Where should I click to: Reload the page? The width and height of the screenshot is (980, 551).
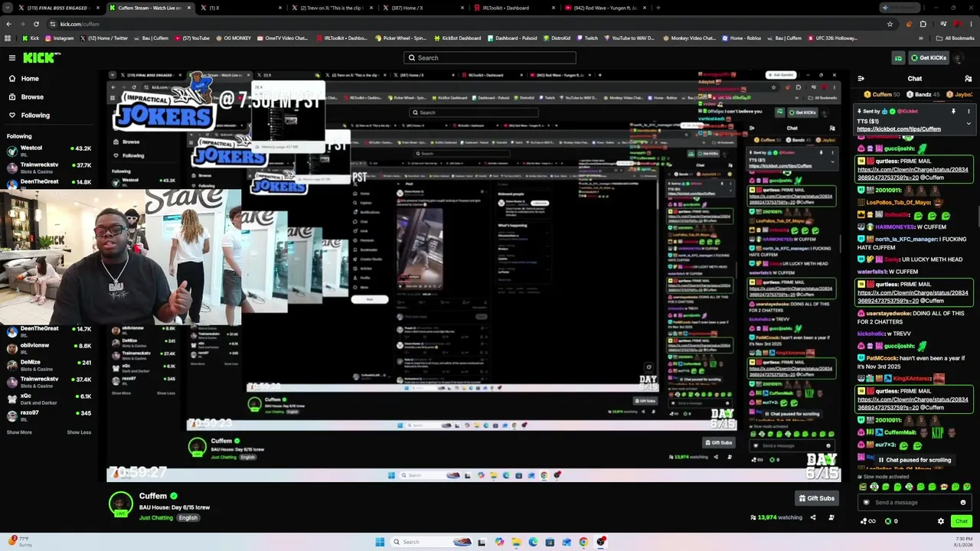tap(36, 24)
